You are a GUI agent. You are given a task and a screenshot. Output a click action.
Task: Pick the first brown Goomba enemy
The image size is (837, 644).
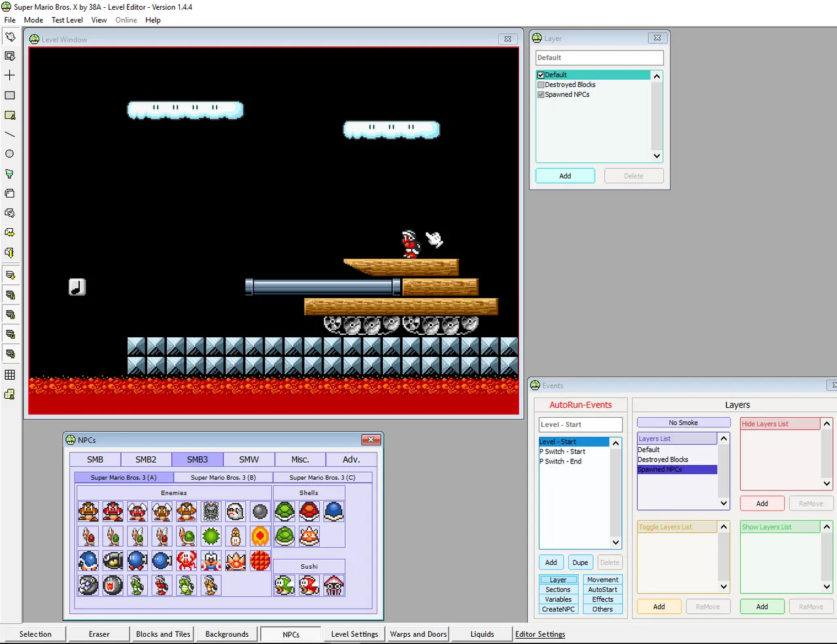tap(88, 511)
